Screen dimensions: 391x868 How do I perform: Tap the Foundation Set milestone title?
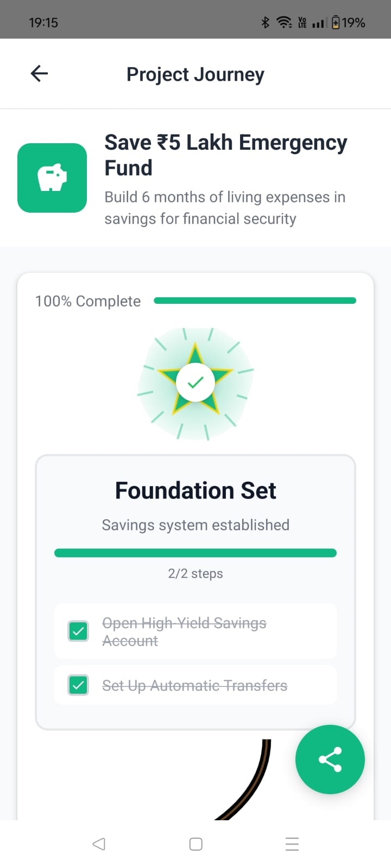pyautogui.click(x=195, y=490)
